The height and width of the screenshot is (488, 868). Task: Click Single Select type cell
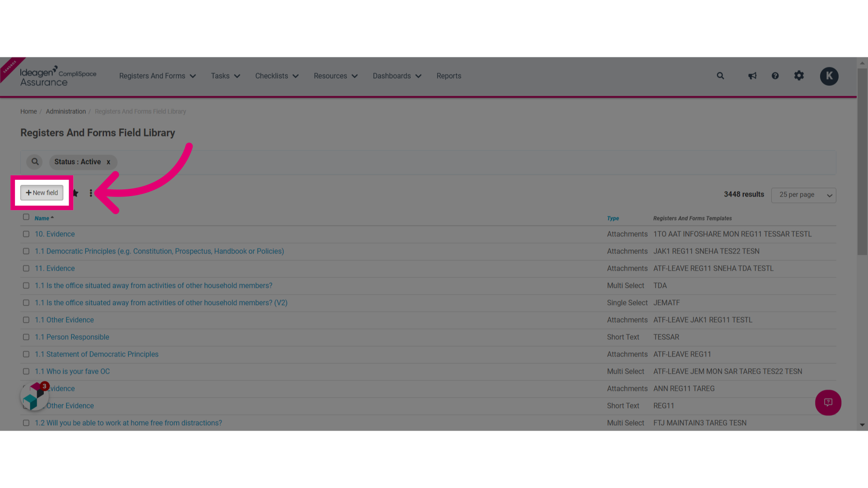627,303
